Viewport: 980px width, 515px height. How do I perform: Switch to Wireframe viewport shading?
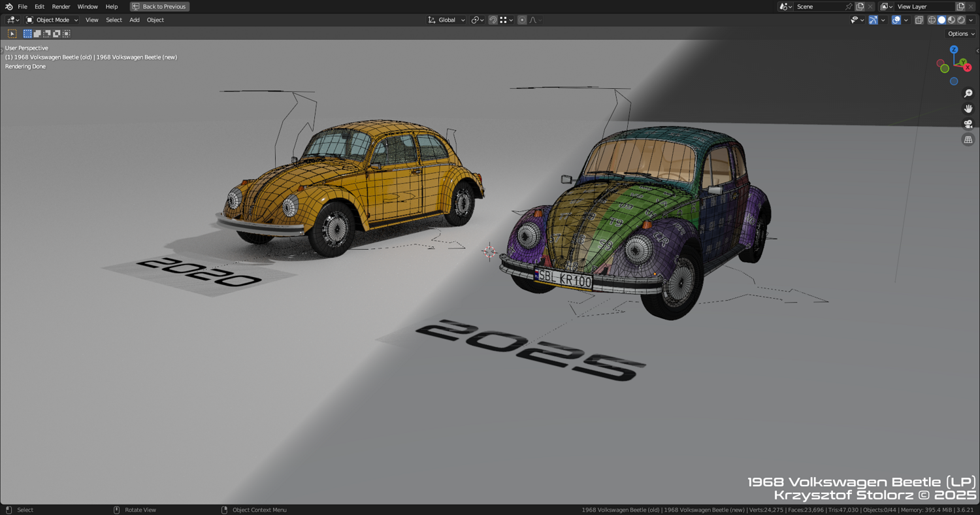pos(932,20)
